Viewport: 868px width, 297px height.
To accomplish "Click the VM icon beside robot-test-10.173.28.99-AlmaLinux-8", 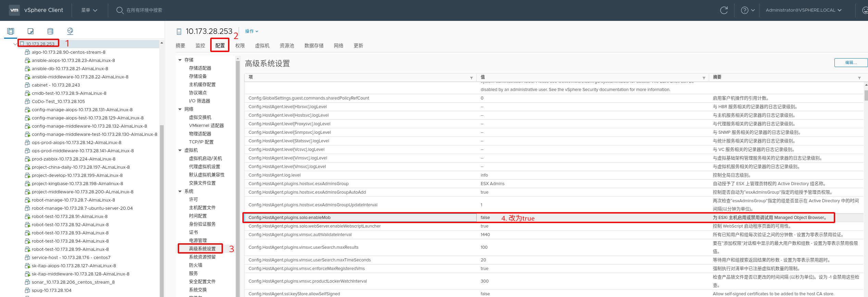I will [27, 249].
